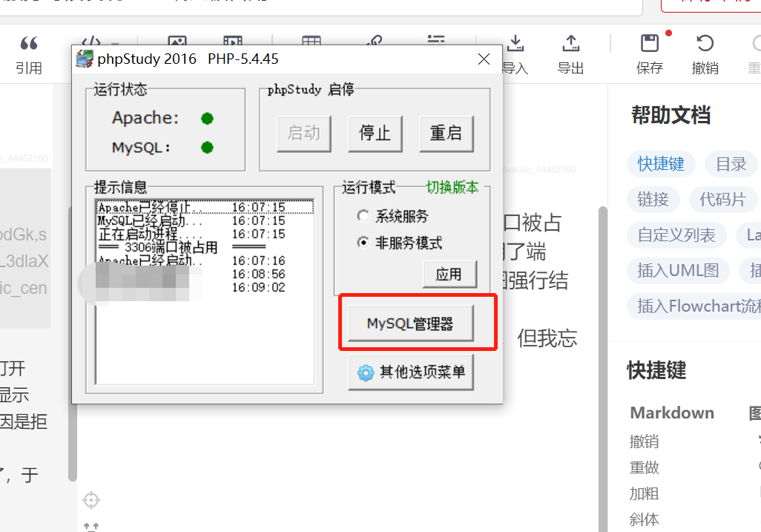The image size is (761, 532).
Task: Open the 目录 help tag
Action: 731,164
